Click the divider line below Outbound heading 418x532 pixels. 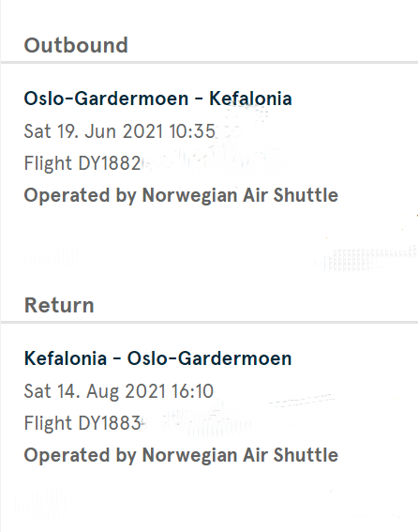209,63
